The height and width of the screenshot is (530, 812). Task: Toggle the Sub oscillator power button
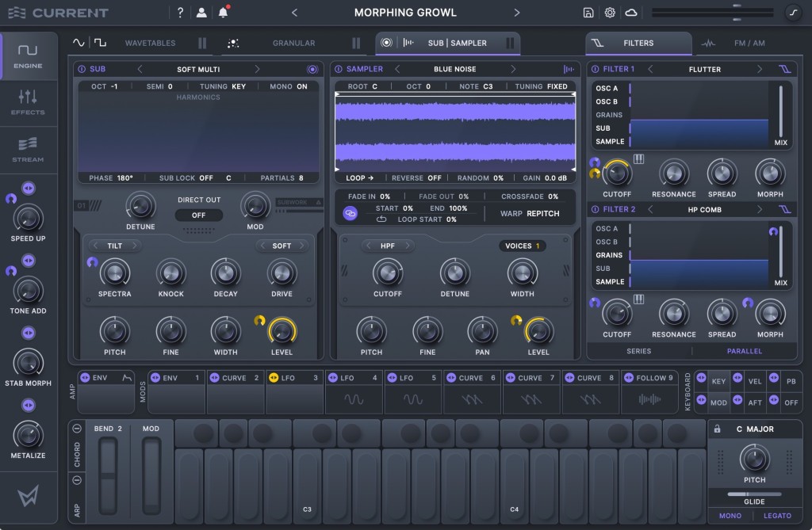[82, 70]
